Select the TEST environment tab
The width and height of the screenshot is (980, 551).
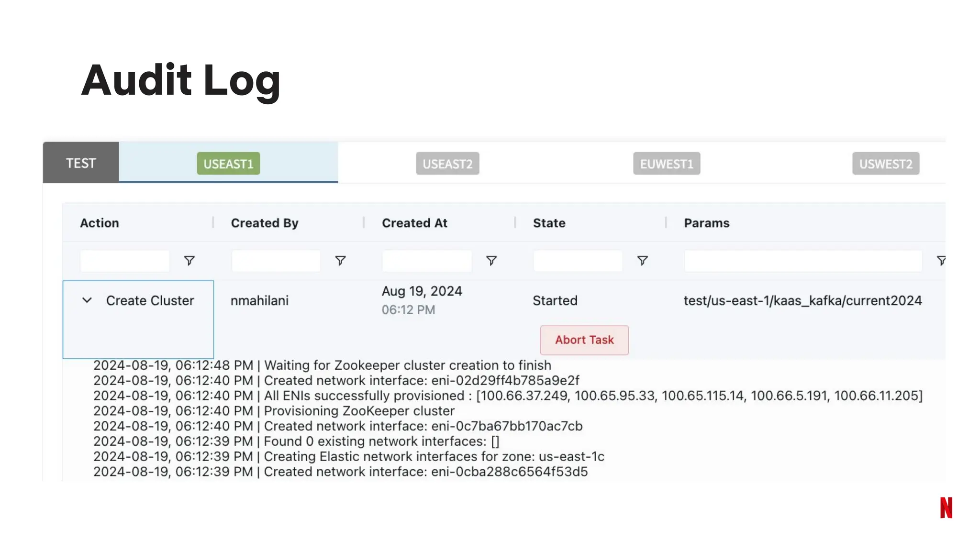pos(81,163)
